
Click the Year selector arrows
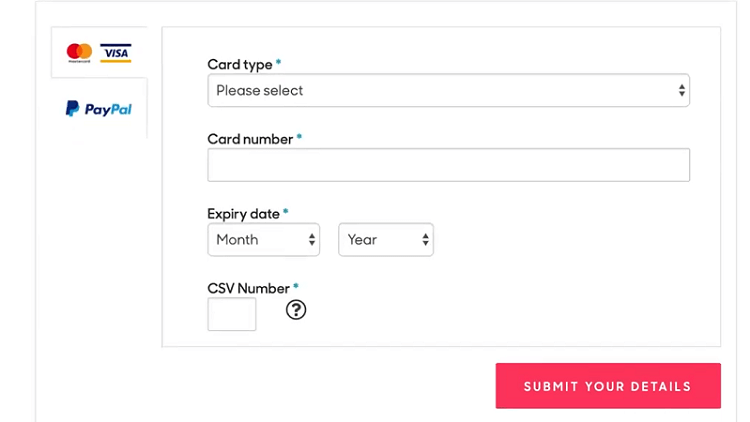(425, 240)
